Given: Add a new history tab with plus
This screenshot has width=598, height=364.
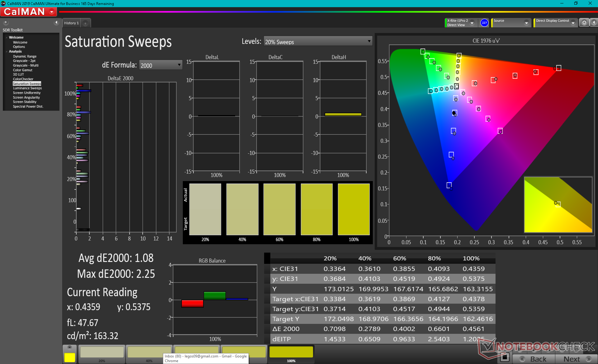Looking at the screenshot, I should pyautogui.click(x=85, y=23).
